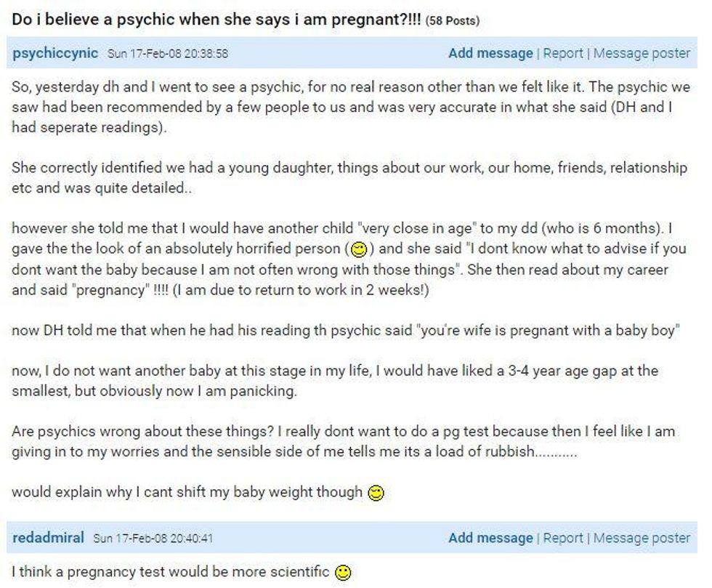Viewport: 712px width, 588px height.
Task: Click the paragraph "Are psychics wrong about"
Action: [x=343, y=441]
